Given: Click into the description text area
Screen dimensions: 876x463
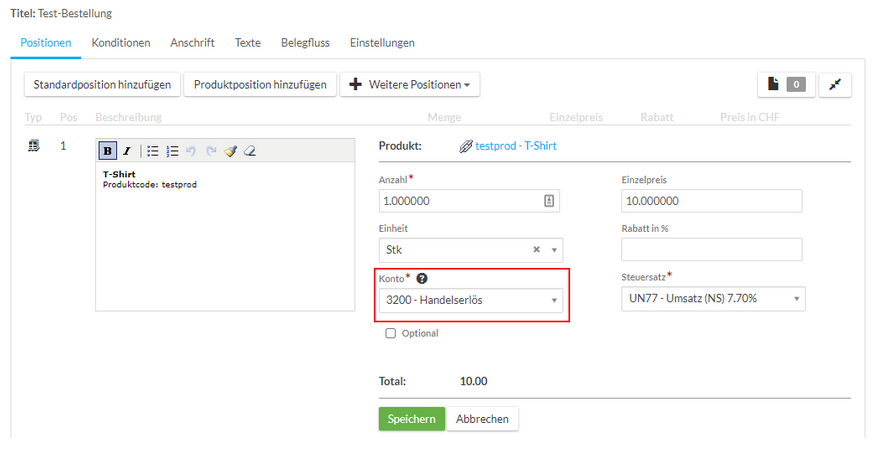Looking at the screenshot, I should click(x=225, y=236).
